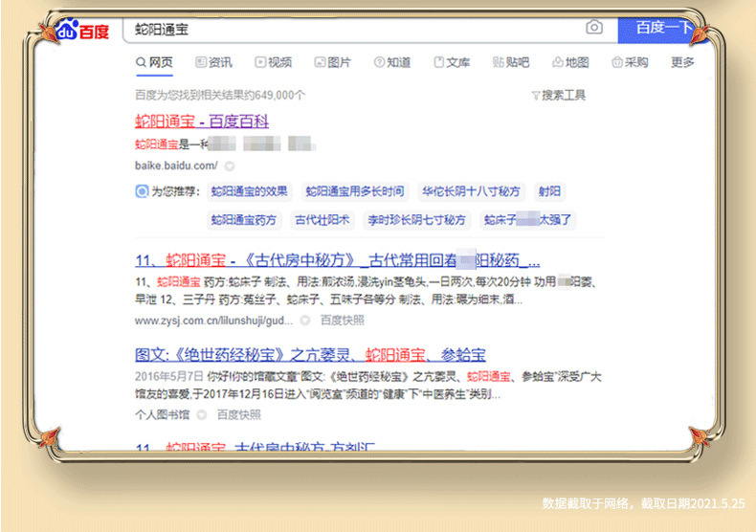Open 蛇阳通宝 - 百度百科 result
This screenshot has width=756, height=532.
(x=202, y=121)
